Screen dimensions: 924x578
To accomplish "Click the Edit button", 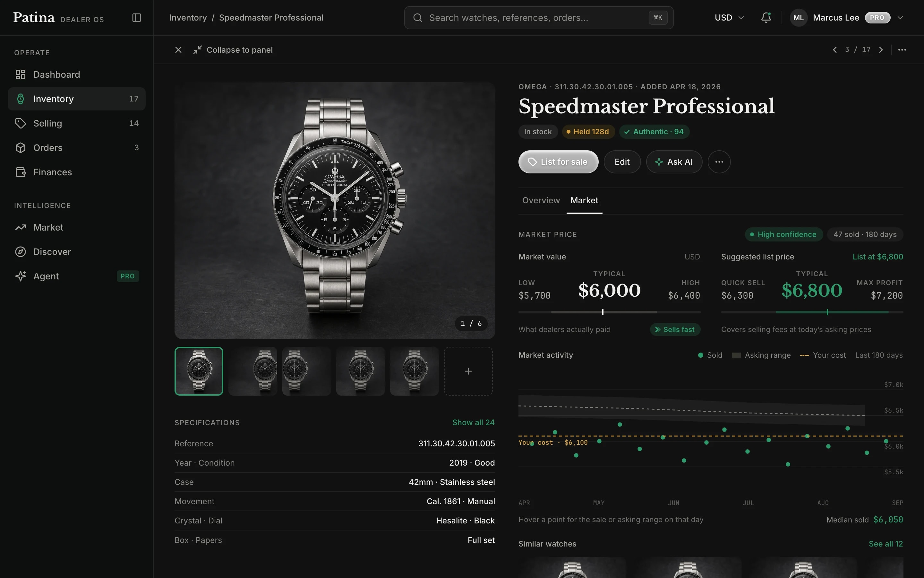I will click(x=622, y=162).
